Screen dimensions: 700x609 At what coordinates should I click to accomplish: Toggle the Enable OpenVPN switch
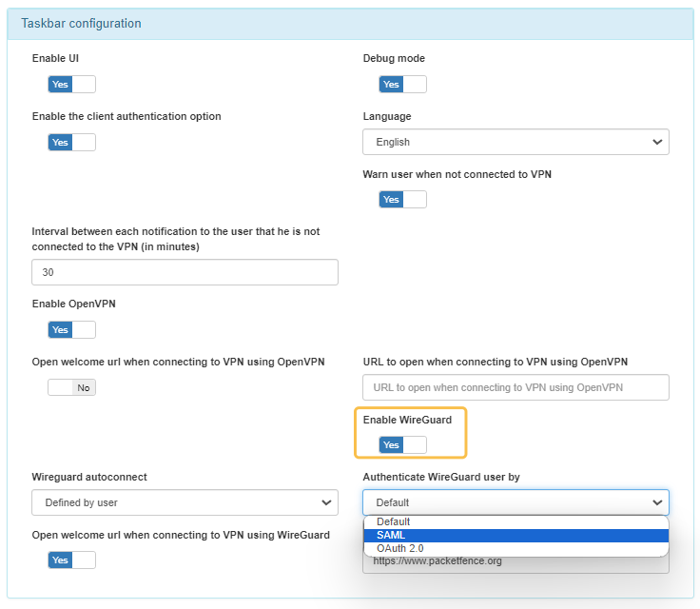click(71, 330)
